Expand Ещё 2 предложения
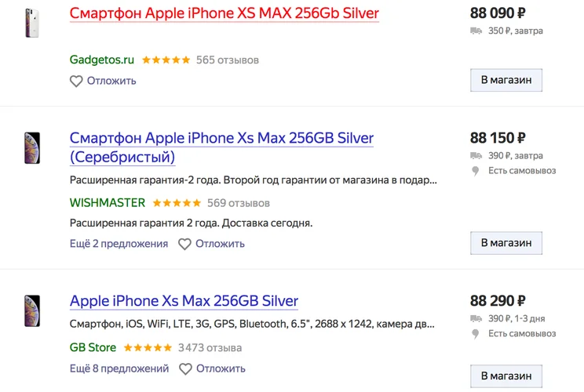 click(x=119, y=244)
